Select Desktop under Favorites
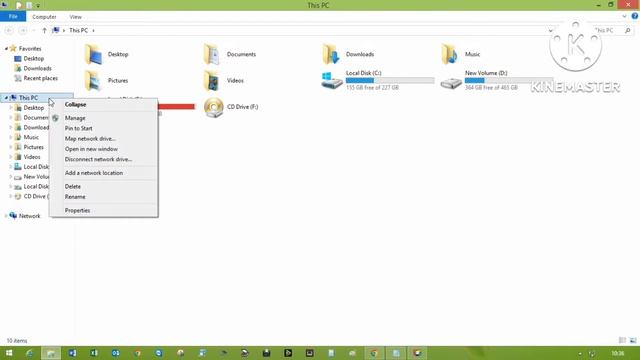Viewport: 640px width, 360px height. [x=33, y=59]
